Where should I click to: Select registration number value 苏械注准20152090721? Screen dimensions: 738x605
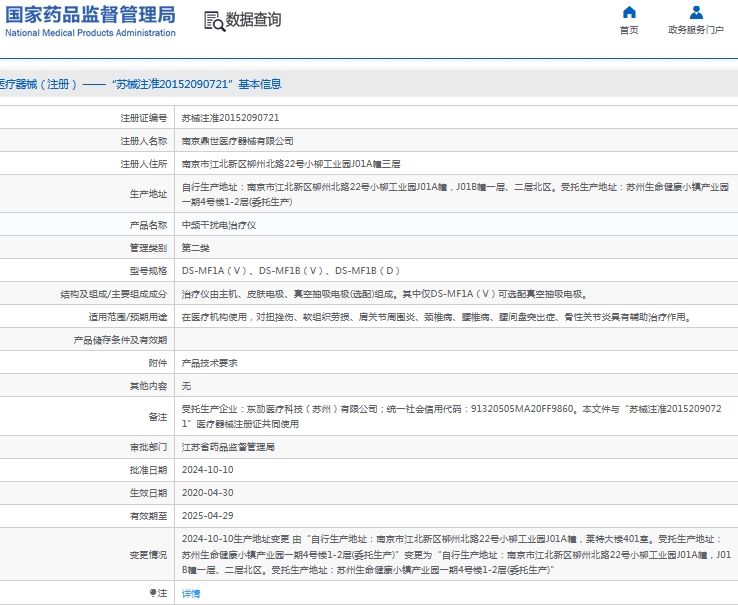231,118
